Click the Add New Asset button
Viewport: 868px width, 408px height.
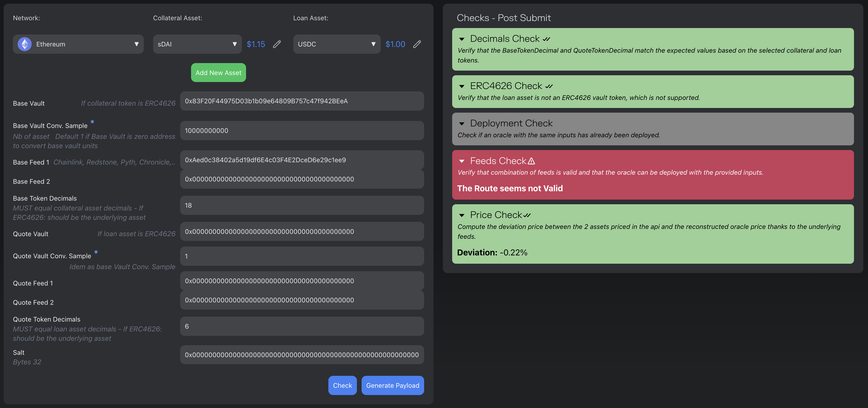(x=218, y=72)
